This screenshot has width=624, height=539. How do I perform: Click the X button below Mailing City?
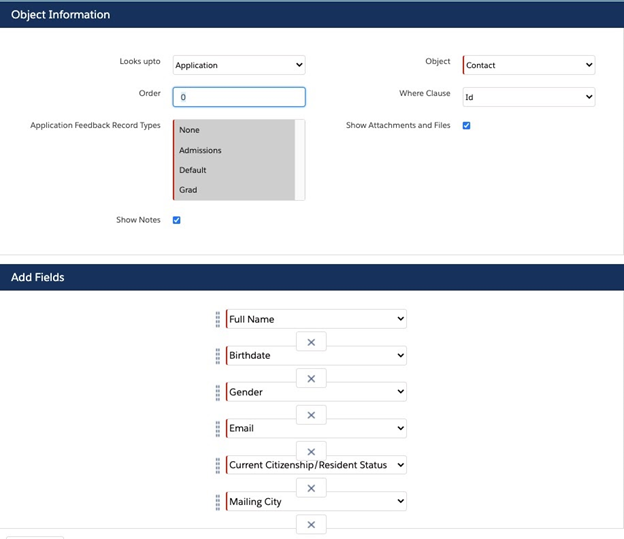point(311,524)
